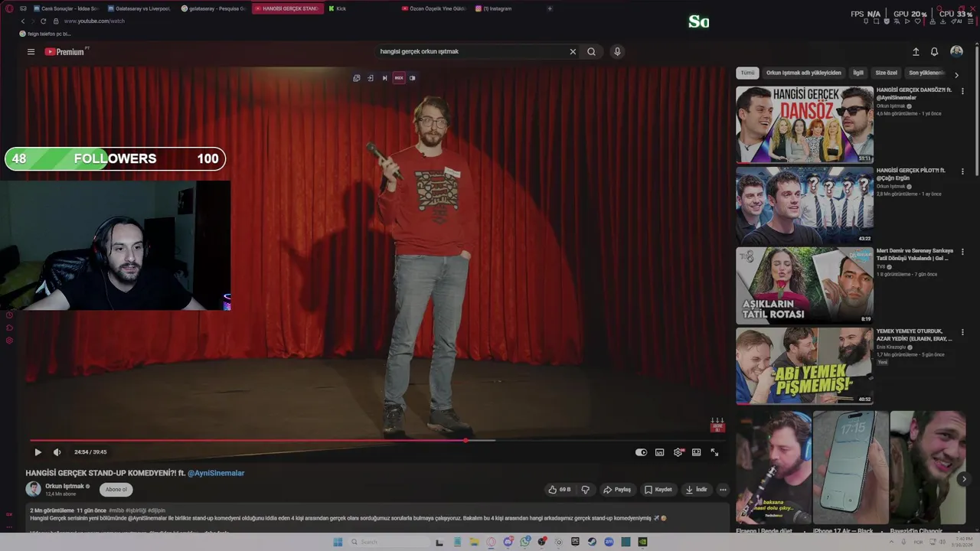Save the video with Kaydet
Image resolution: width=980 pixels, height=551 pixels.
tap(658, 490)
